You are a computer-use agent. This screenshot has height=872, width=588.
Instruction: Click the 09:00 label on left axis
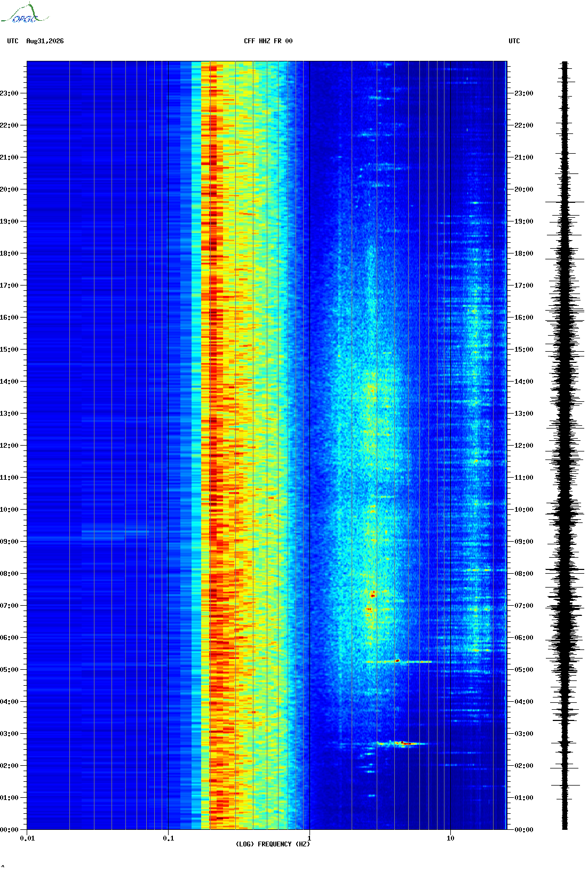(9, 542)
